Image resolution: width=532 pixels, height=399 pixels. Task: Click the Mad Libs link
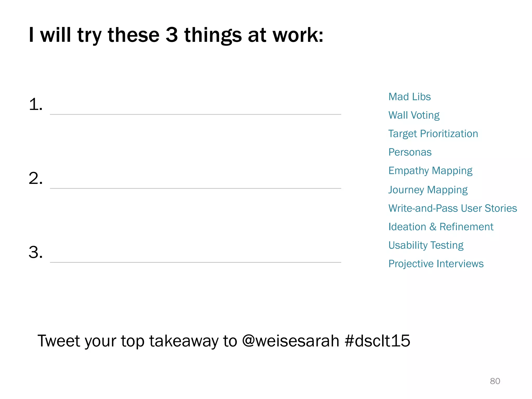[409, 97]
